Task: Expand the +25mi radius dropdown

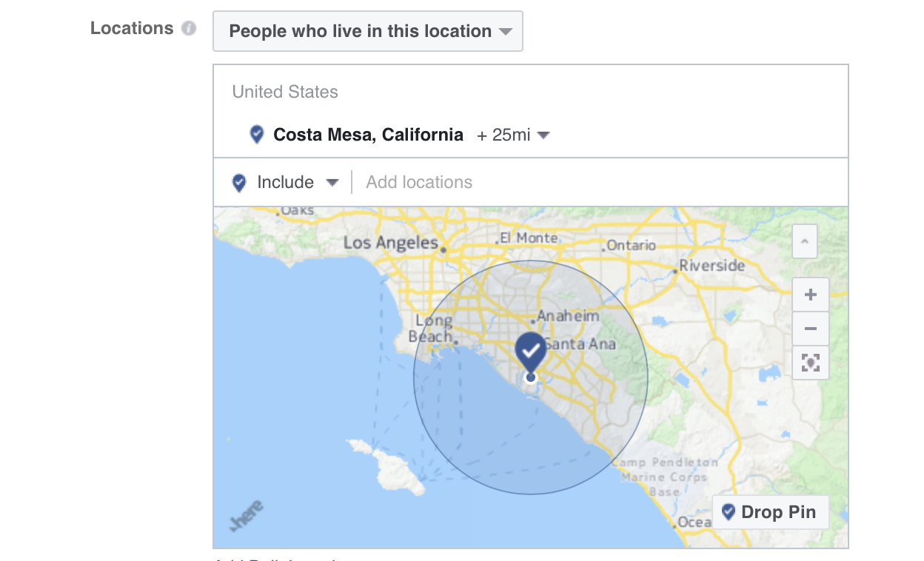Action: pyautogui.click(x=513, y=135)
